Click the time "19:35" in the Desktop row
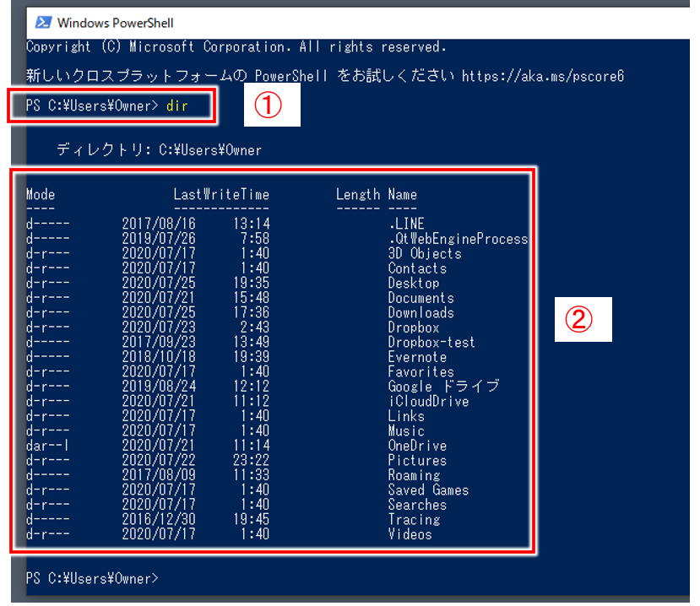 click(x=252, y=283)
